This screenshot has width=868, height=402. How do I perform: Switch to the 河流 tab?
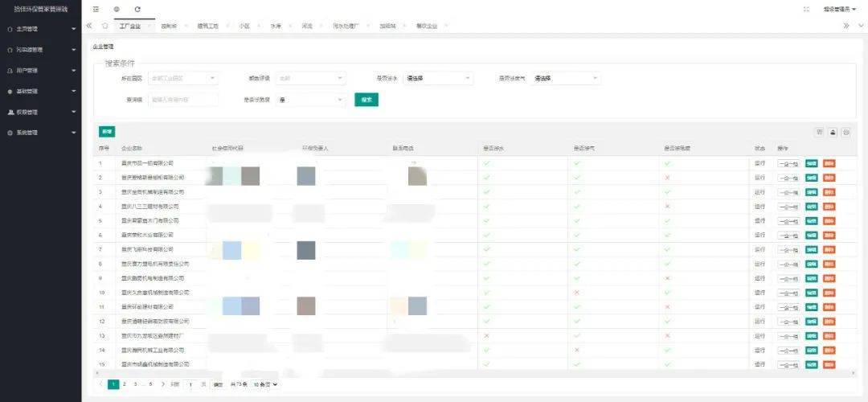(x=307, y=26)
